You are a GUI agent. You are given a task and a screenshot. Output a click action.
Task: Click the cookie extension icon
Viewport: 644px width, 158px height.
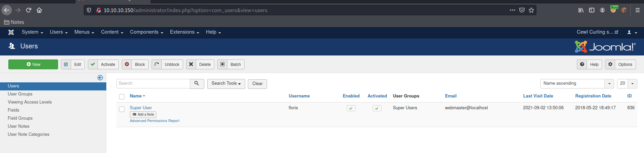pos(624,10)
